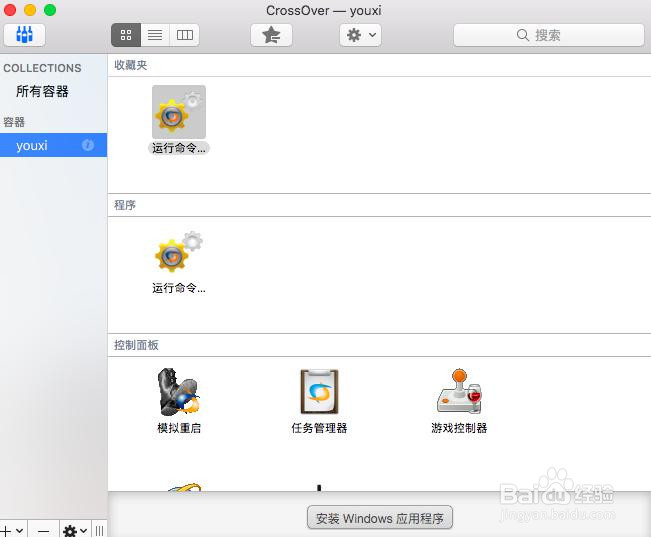
Task: Select 所有容器 in the sidebar
Action: tap(42, 91)
